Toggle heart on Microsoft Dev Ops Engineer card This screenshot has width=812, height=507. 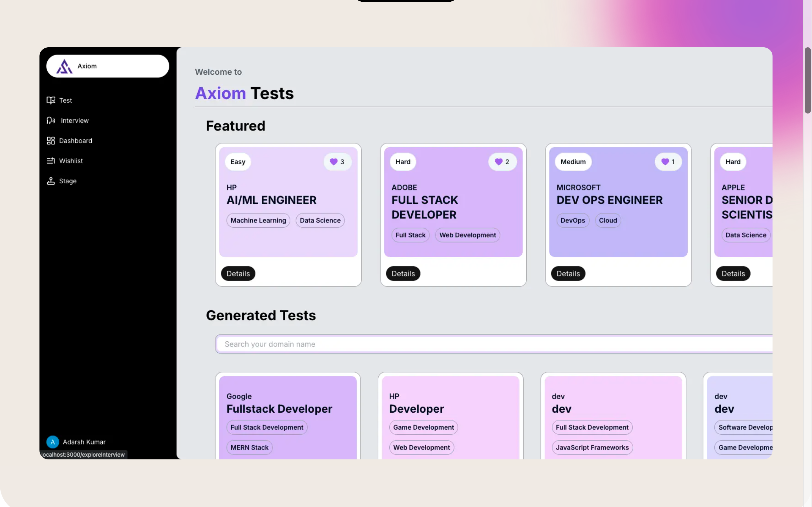coord(665,162)
